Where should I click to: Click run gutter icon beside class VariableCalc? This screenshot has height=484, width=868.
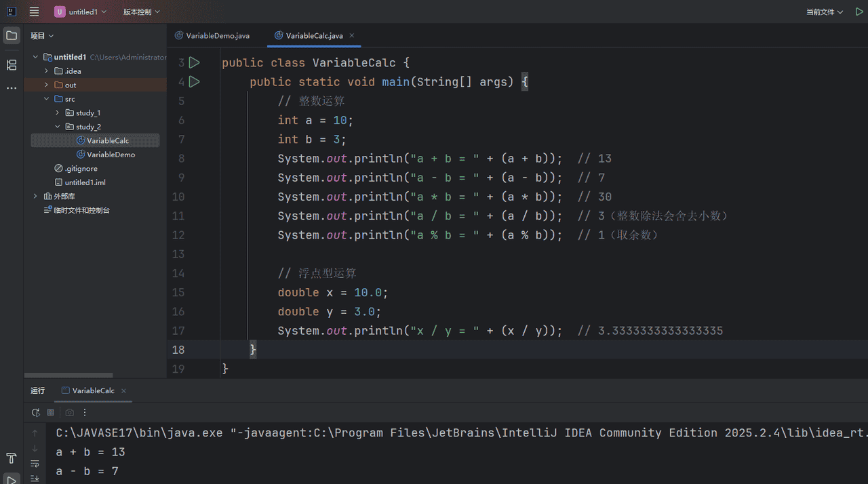pos(195,62)
